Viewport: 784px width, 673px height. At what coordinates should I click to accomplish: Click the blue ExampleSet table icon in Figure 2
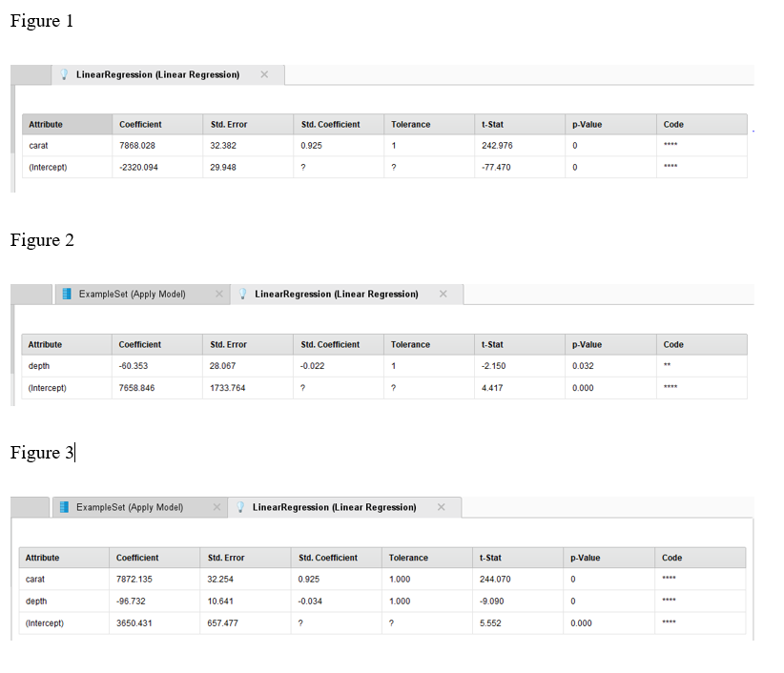coord(67,294)
